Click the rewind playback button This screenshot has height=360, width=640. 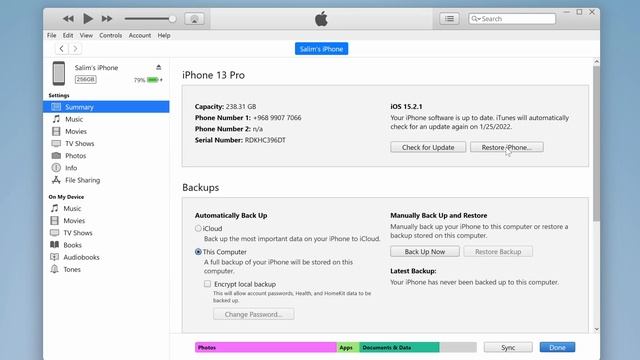pyautogui.click(x=68, y=19)
